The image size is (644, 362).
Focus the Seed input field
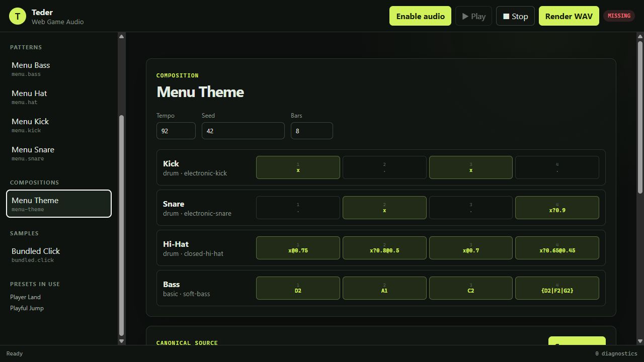(x=243, y=131)
